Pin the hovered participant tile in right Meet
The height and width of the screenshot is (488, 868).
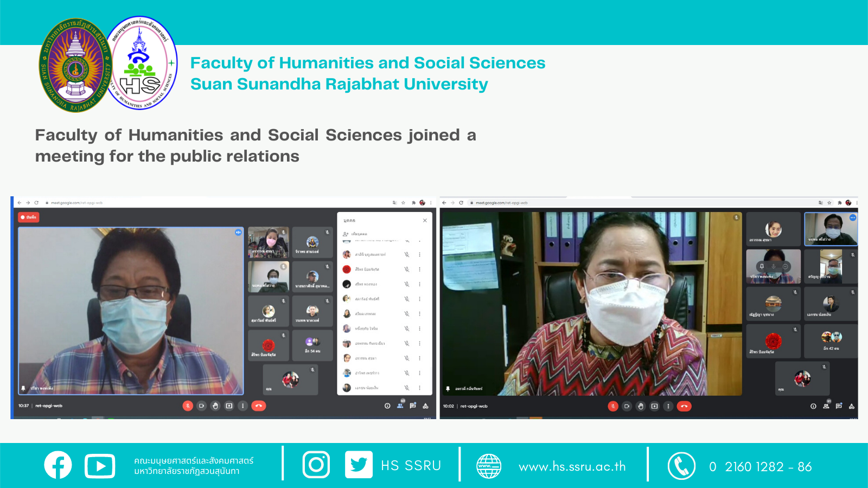click(762, 266)
